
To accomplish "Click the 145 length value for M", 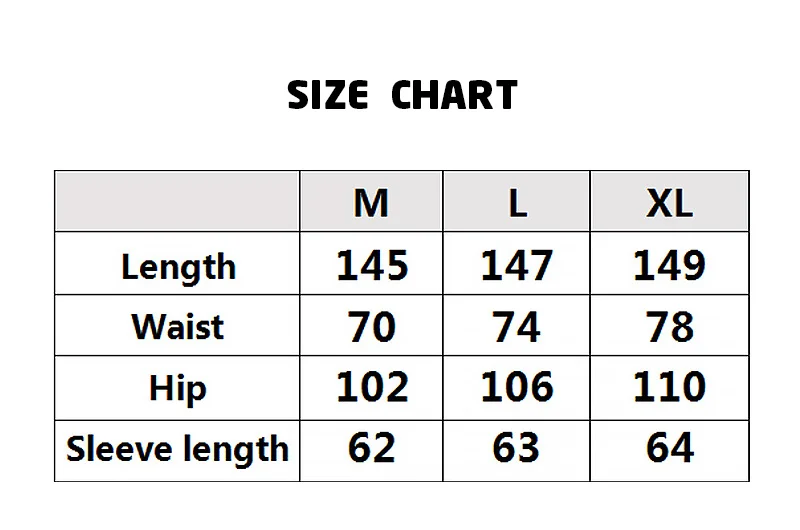I will tap(372, 265).
